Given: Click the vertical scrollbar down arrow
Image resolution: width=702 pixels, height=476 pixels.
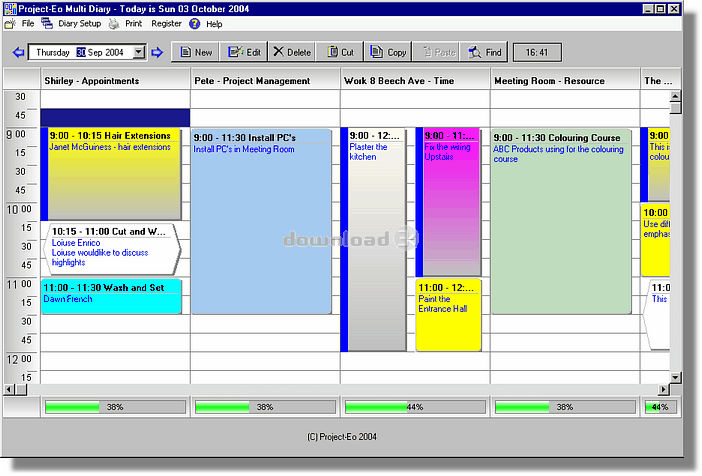Looking at the screenshot, I should pos(675,377).
